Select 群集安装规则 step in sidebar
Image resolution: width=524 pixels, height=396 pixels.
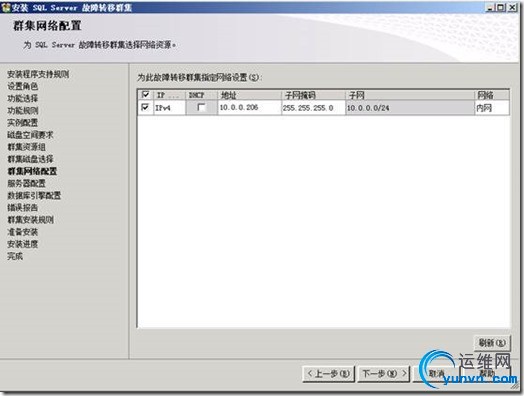pos(30,220)
